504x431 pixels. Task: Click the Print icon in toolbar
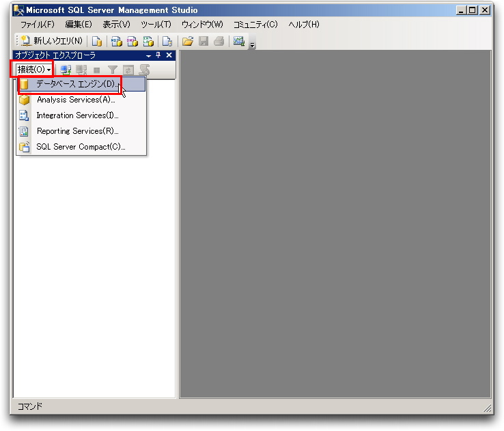point(219,41)
